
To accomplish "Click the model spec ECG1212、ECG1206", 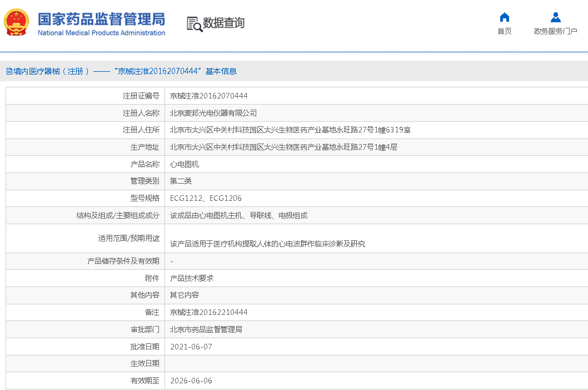I will click(206, 199).
